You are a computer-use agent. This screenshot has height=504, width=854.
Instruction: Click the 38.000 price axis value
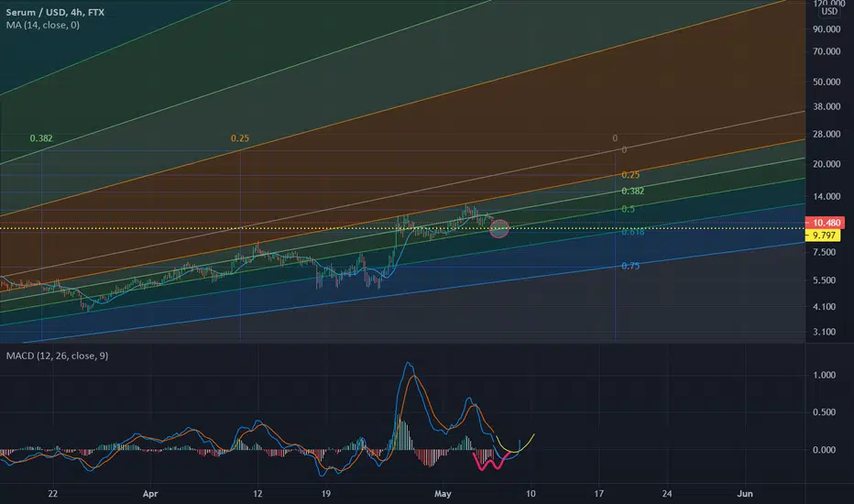(x=827, y=107)
